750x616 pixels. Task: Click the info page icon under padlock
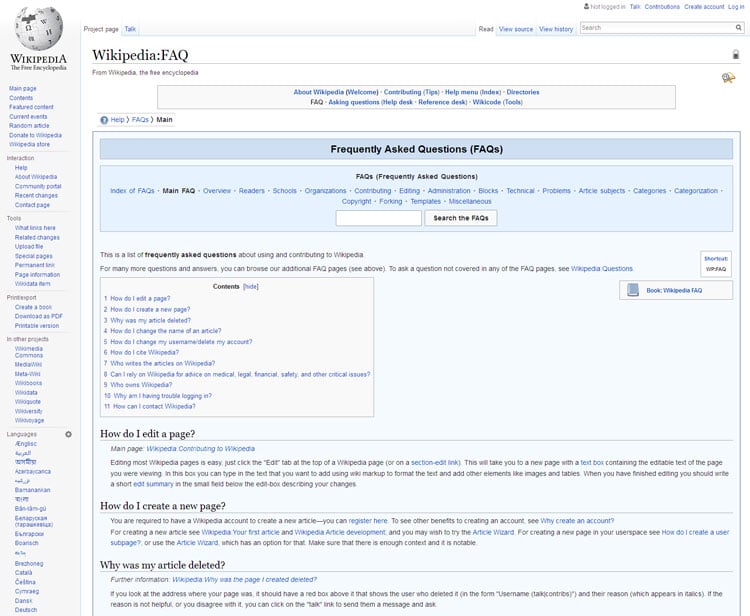[728, 77]
